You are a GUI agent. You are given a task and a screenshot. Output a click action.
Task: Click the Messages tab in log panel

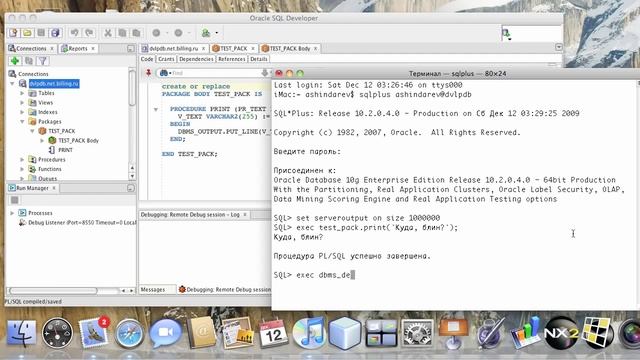point(153,290)
